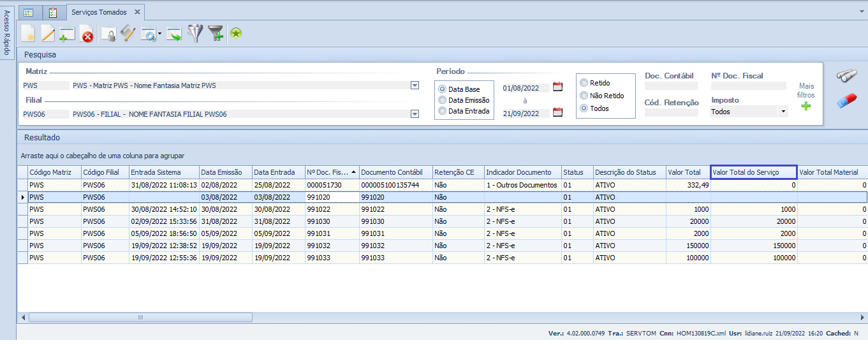Click the edit pencil toolbar icon
Image resolution: width=868 pixels, height=354 pixels.
[48, 34]
